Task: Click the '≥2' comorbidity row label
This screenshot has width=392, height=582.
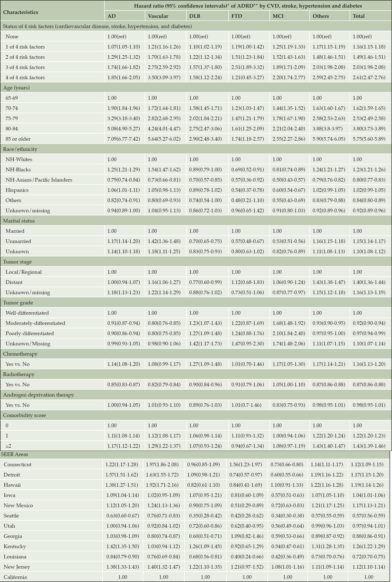Action: [x=8, y=446]
